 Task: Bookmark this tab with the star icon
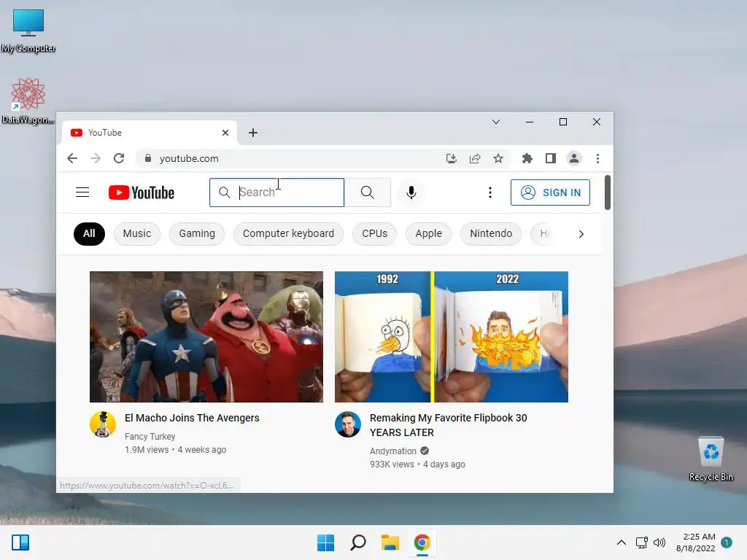pos(498,158)
